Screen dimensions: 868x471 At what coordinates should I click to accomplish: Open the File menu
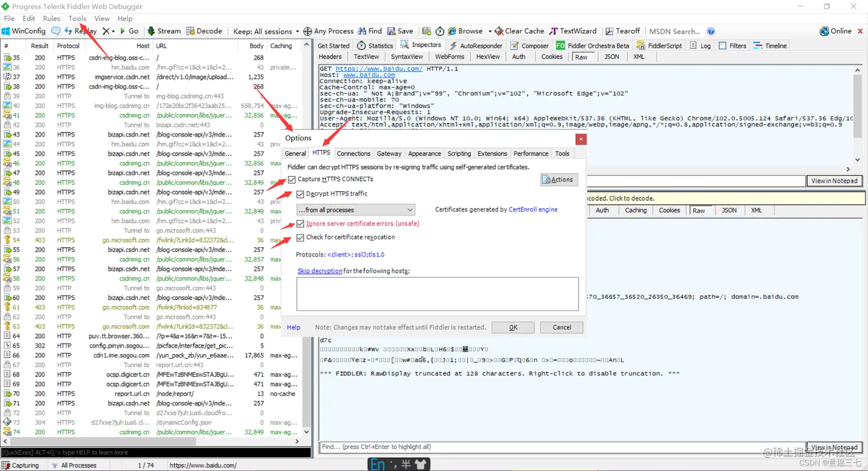pos(9,18)
